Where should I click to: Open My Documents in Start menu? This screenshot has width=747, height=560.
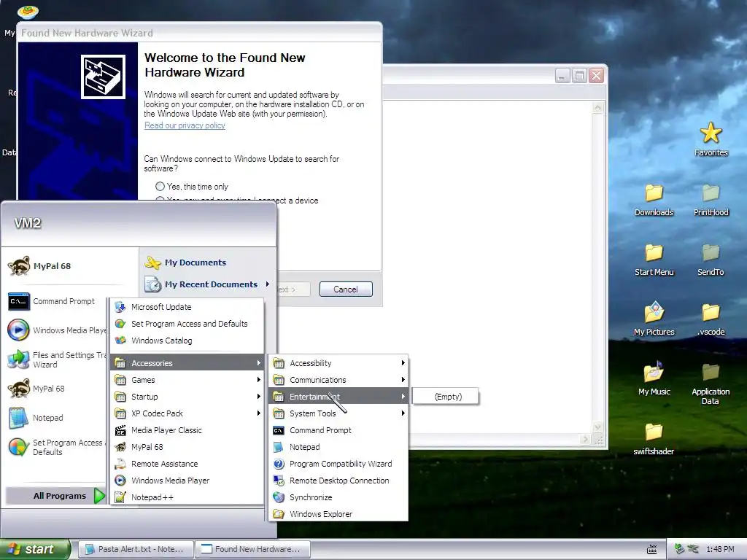[x=208, y=262]
